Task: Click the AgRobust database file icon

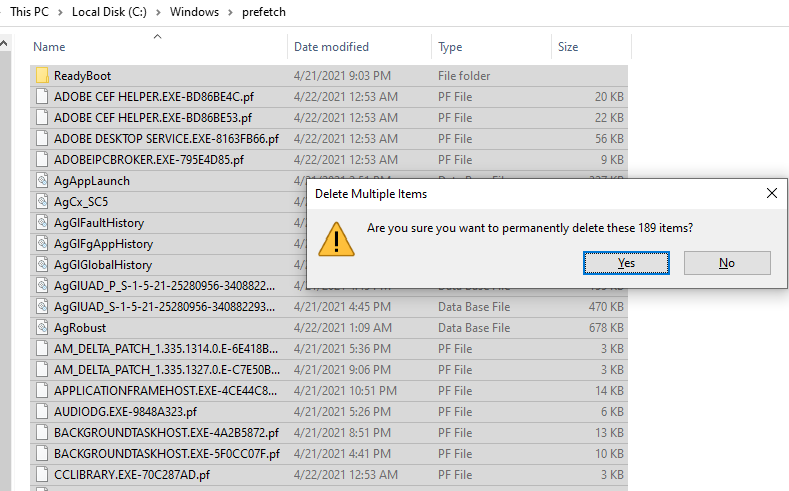Action: [x=42, y=328]
